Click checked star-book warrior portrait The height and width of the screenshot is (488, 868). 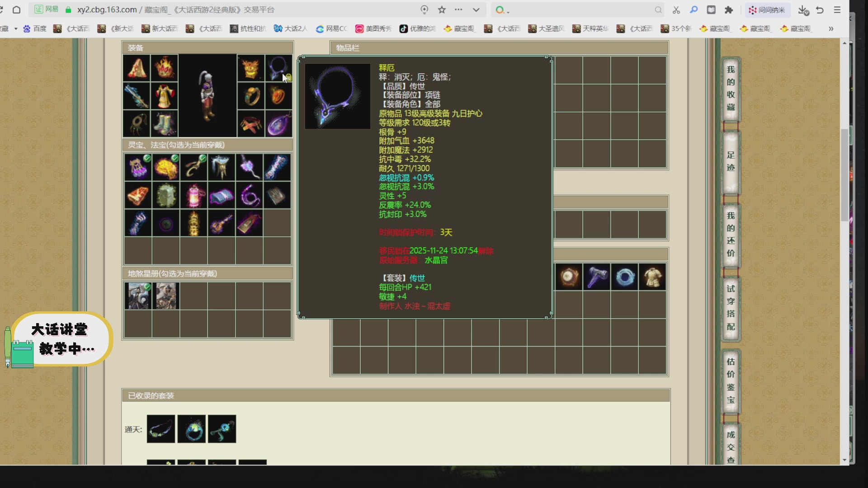138,296
